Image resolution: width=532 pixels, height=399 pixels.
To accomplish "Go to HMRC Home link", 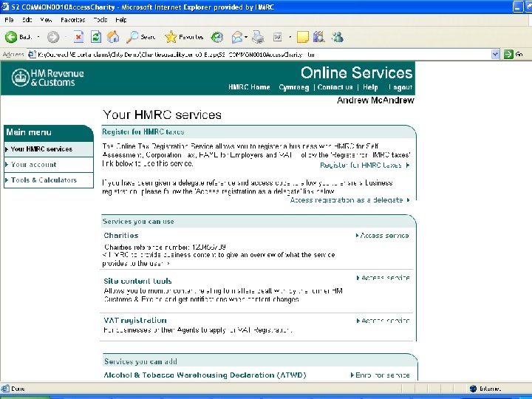I will (x=249, y=87).
